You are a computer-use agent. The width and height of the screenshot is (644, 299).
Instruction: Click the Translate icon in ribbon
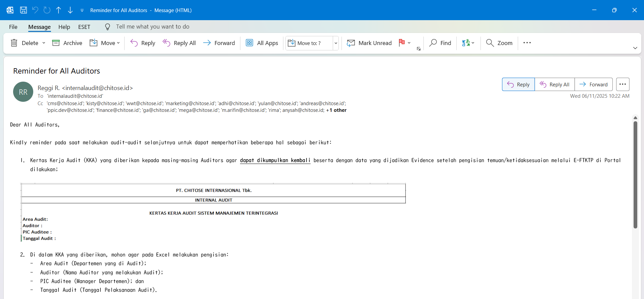[x=466, y=43]
